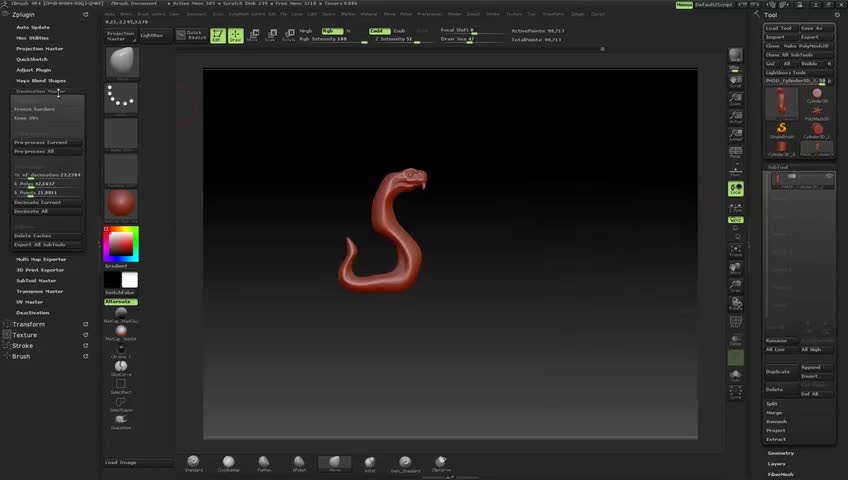Select the Dam_Standard brush at the bottom
The width and height of the screenshot is (848, 480).
(405, 463)
